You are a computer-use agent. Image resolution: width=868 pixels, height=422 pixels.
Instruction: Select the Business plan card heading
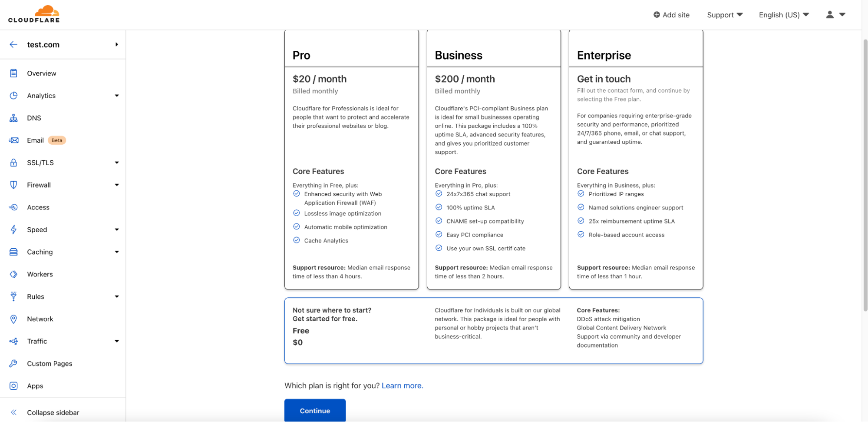point(459,55)
